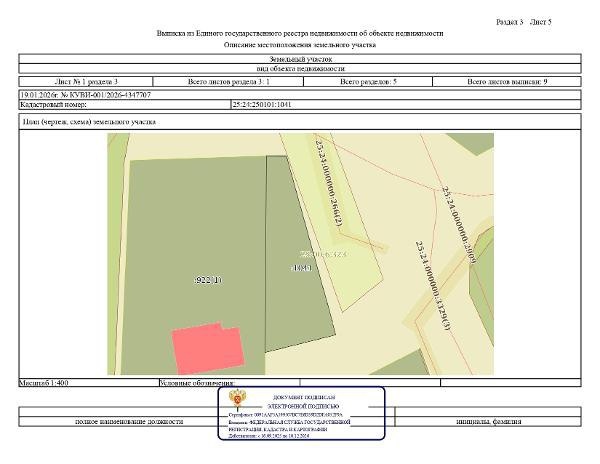Click the 'Всего разделов: 5' cell
This screenshot has width=600, height=464.
click(x=368, y=81)
